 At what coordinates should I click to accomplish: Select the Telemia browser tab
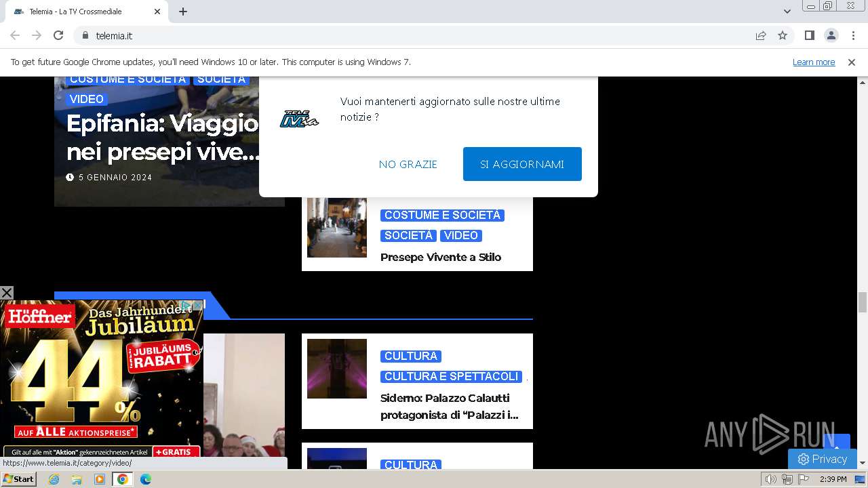pos(87,12)
